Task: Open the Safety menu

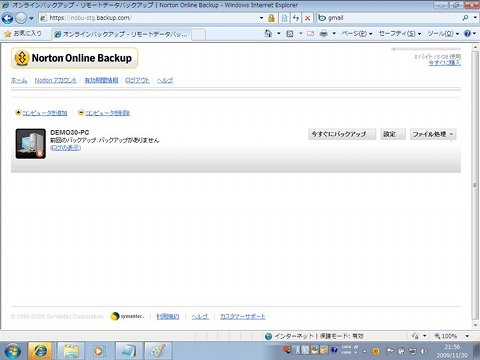Action: [400, 34]
